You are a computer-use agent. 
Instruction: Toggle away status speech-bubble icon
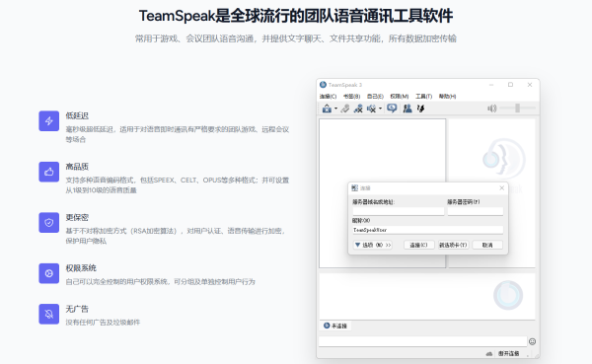pos(392,109)
